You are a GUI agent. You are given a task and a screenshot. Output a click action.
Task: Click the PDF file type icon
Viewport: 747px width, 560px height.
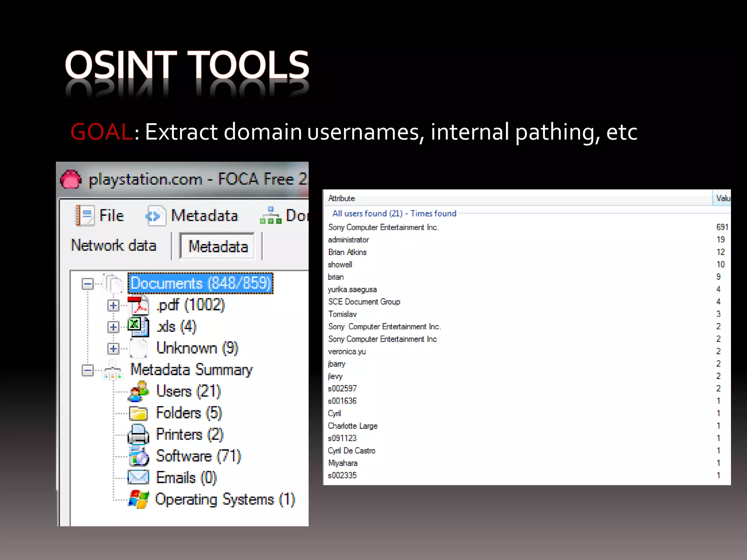click(138, 306)
